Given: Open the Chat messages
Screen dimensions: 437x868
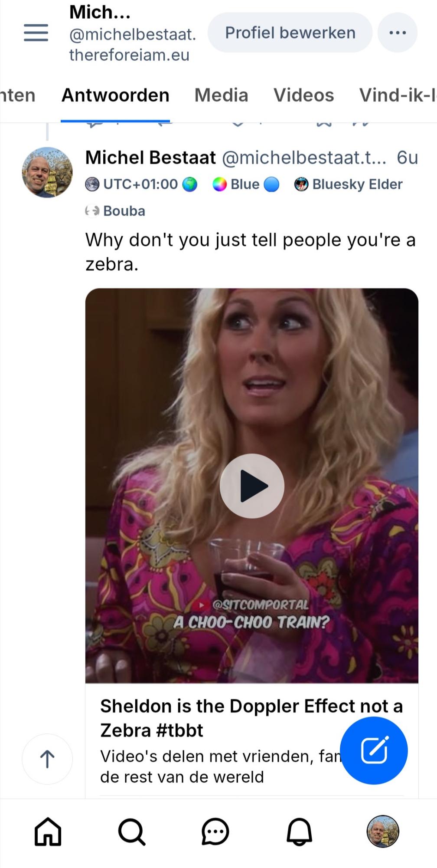Looking at the screenshot, I should tap(215, 832).
